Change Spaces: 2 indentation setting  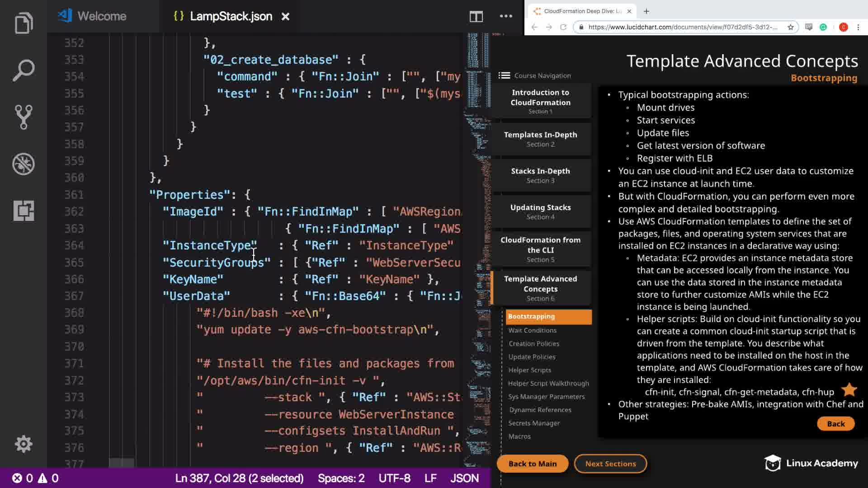[341, 478]
